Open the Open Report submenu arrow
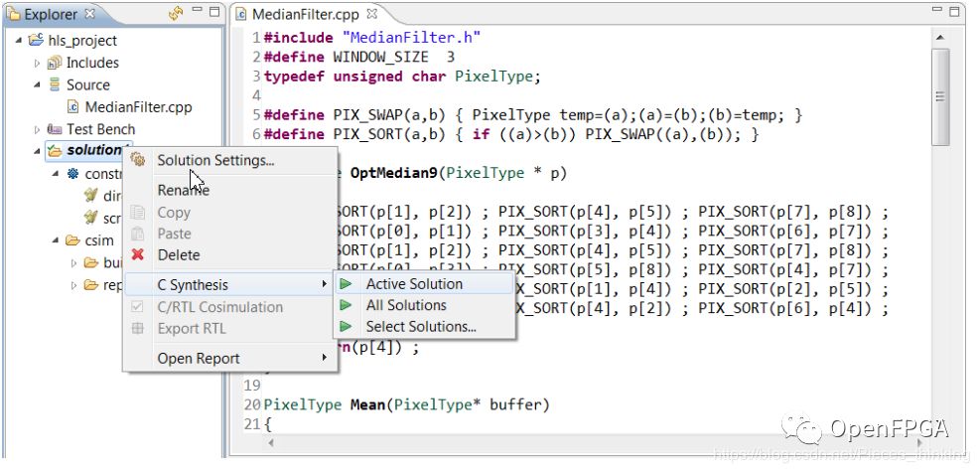980x473 pixels. pyautogui.click(x=325, y=358)
